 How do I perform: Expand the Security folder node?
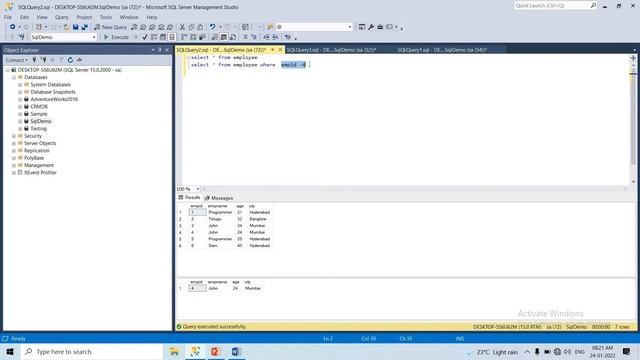click(x=14, y=136)
